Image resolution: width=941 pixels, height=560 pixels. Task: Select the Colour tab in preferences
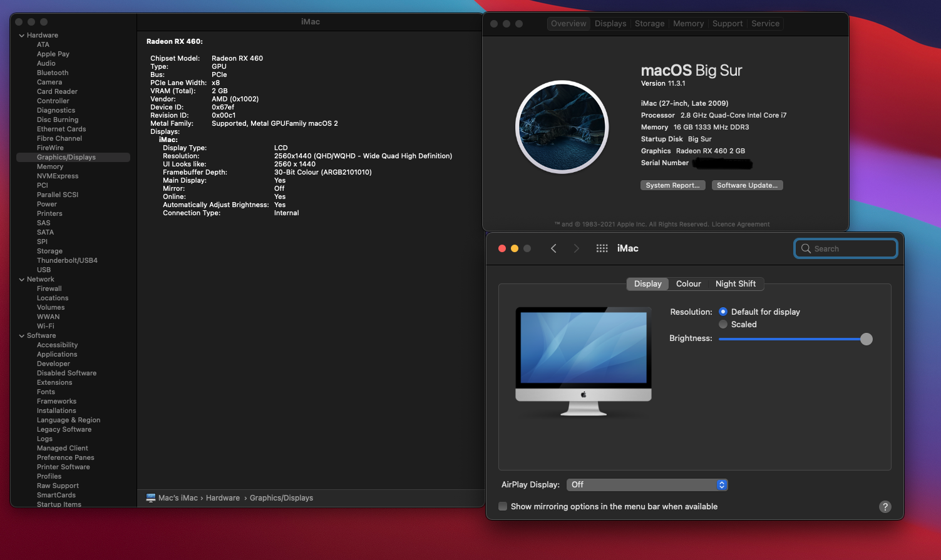click(689, 284)
